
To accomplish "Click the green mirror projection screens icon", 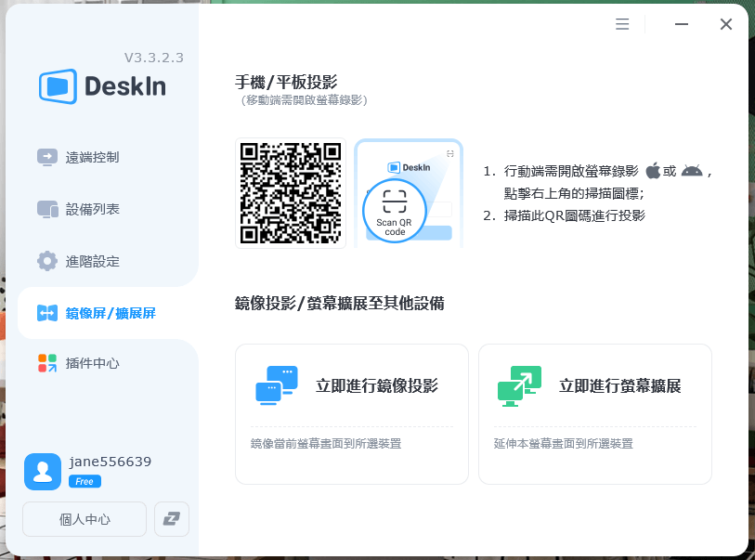I will [x=275, y=384].
